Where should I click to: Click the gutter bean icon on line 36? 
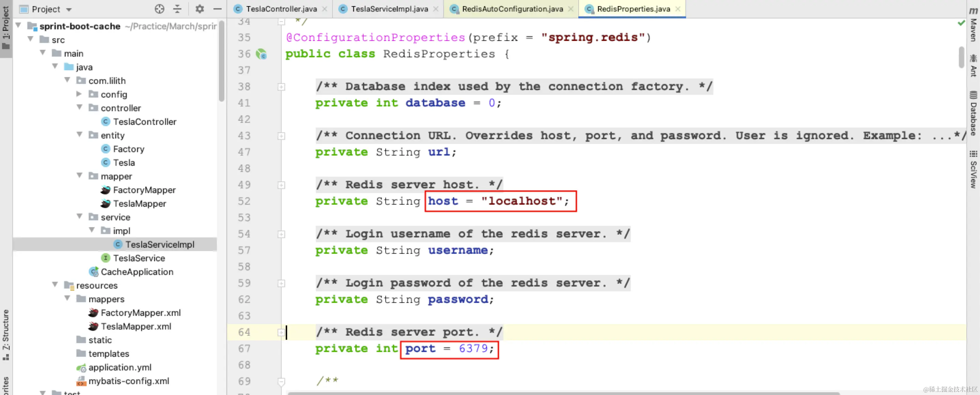coord(261,54)
